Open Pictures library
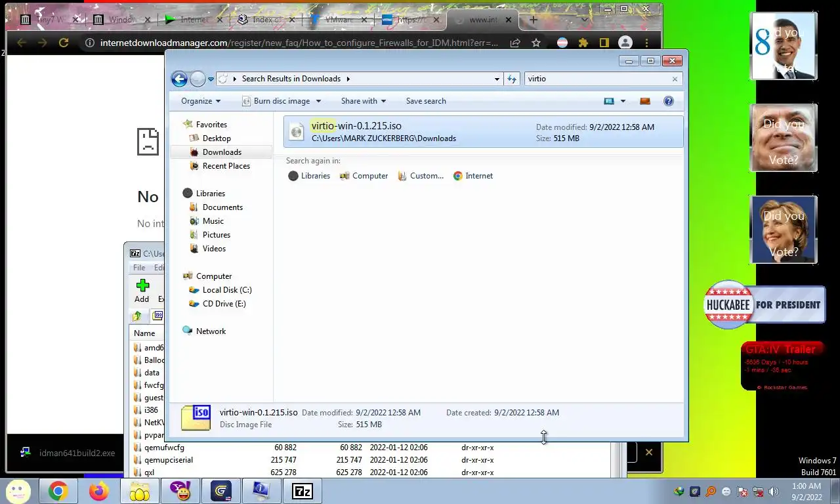The image size is (840, 504). point(217,235)
